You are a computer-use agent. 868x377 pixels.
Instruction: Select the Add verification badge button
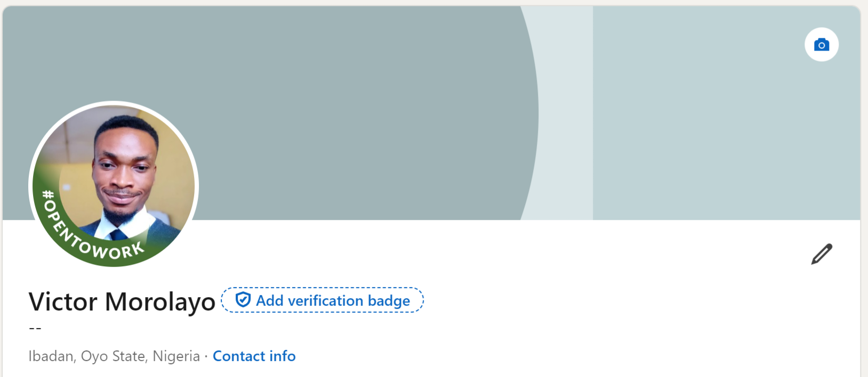click(323, 300)
